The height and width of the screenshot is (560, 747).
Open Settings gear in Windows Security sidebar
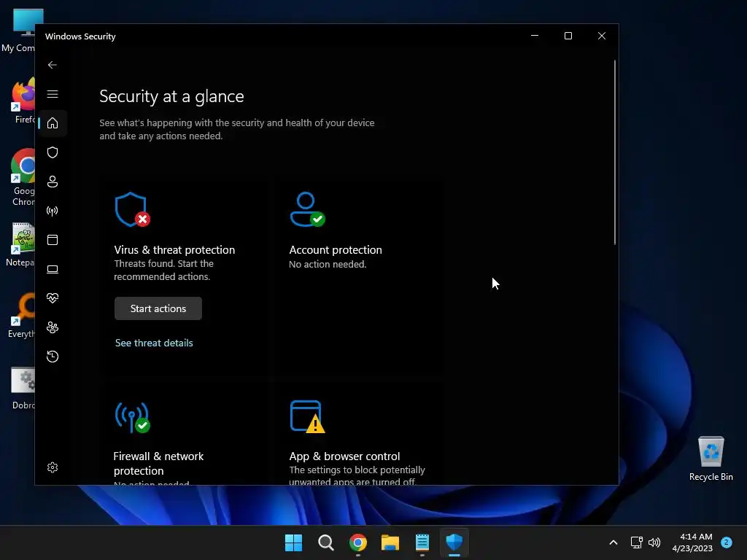(53, 467)
